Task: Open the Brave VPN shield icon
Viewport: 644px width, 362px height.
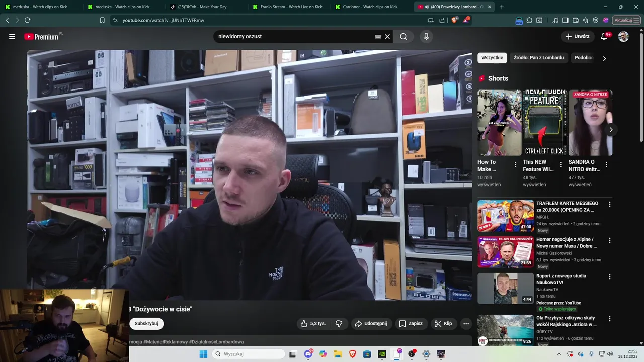Action: 596,20
